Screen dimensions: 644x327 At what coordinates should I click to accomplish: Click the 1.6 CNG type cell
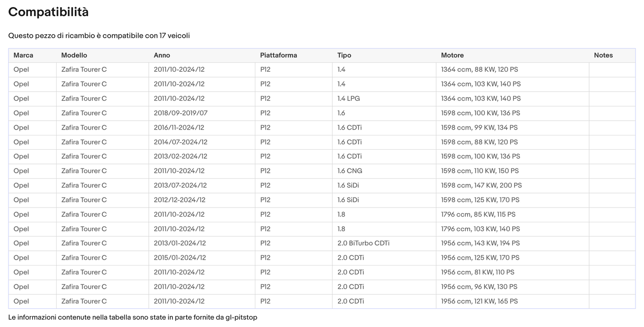[350, 171]
